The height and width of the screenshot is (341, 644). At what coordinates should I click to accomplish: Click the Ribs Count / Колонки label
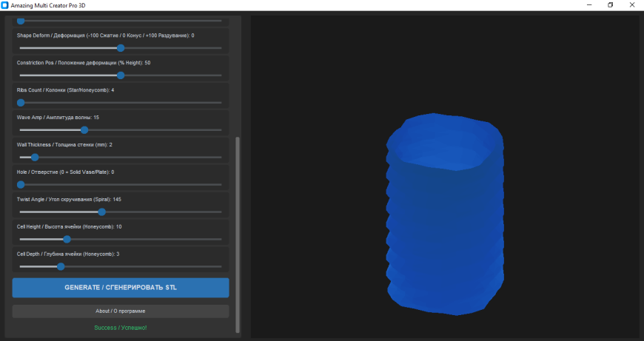tap(65, 90)
